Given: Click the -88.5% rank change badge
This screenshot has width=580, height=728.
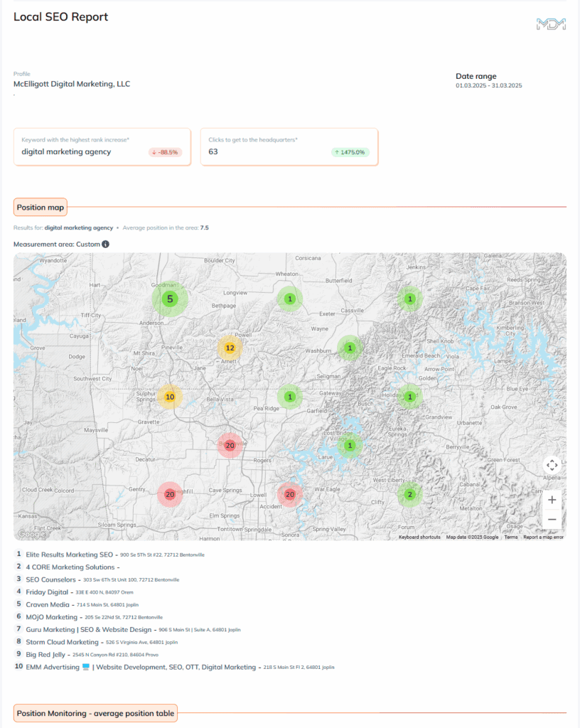Looking at the screenshot, I should 165,152.
